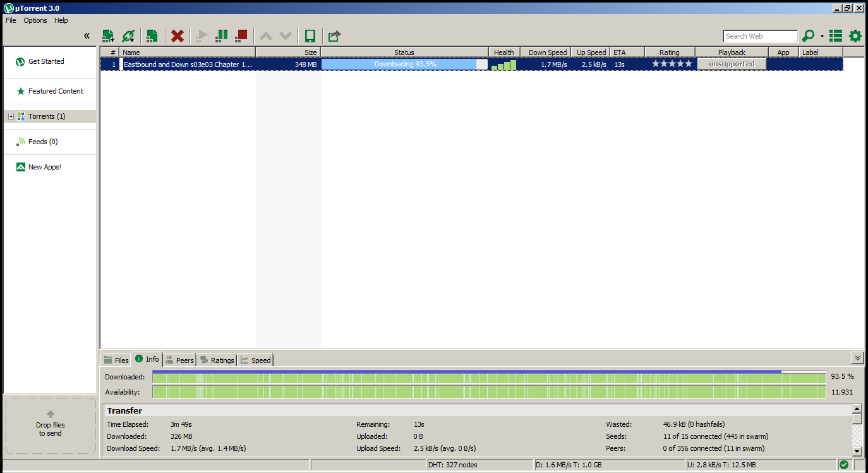Toggle the list view layout icon

point(836,36)
